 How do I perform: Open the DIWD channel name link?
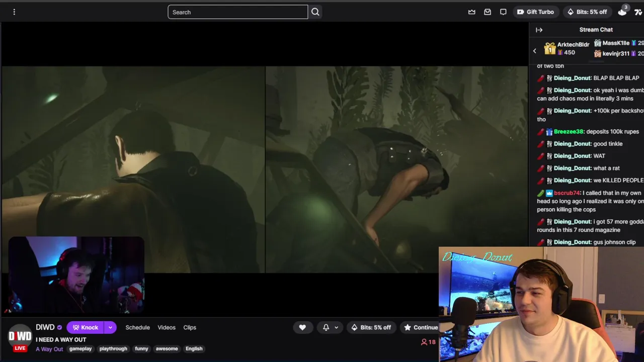pyautogui.click(x=45, y=327)
